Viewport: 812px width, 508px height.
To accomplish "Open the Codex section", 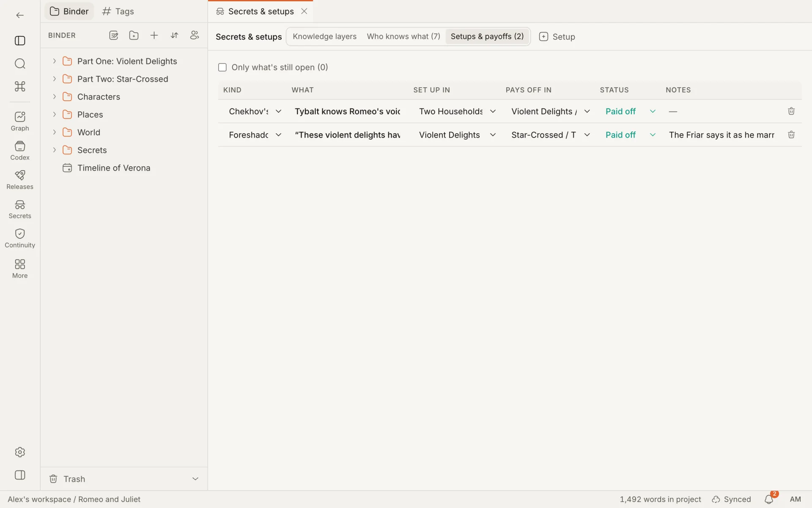I will [20, 151].
